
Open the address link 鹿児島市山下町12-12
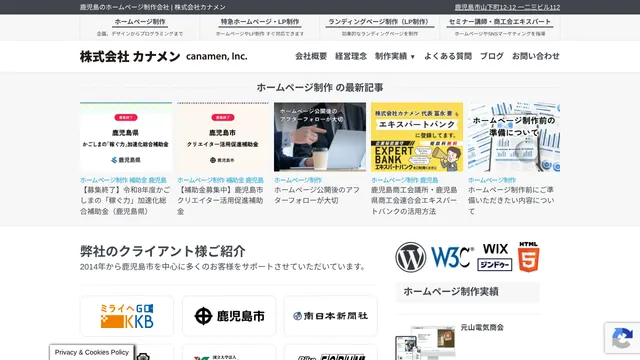[x=507, y=7]
